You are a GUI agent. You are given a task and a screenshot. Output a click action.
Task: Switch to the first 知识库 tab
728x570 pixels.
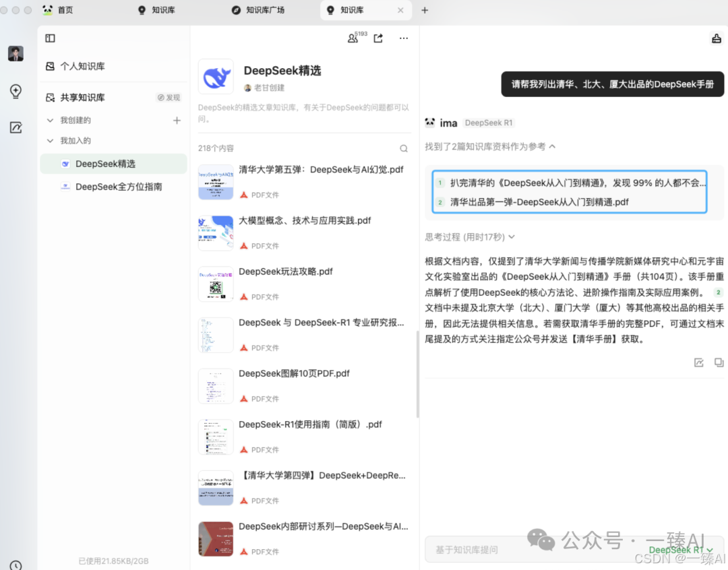tap(156, 9)
